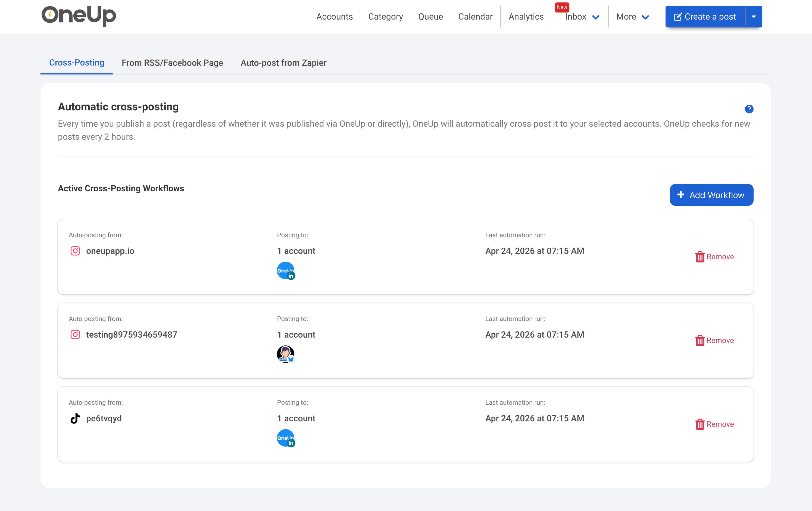
Task: Open Analytics in the top navigation
Action: [526, 17]
